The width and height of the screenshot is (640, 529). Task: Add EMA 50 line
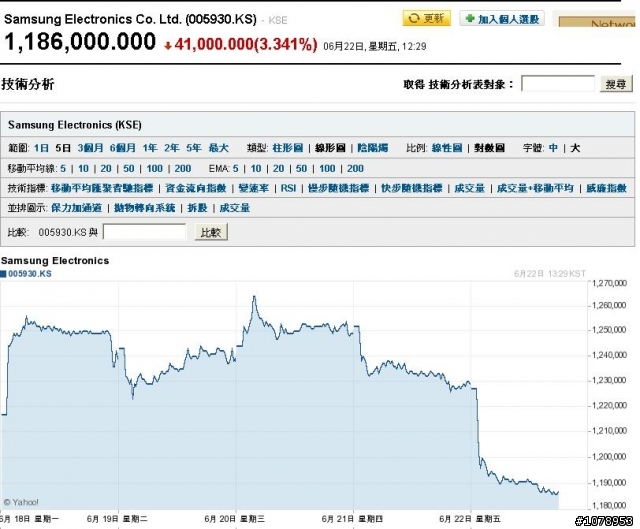click(x=301, y=169)
